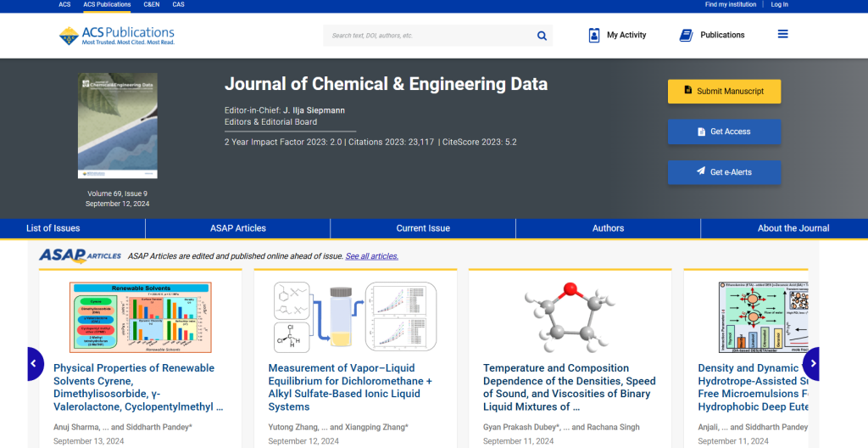
Task: Click authors Gyan Prakash Dubey and Rachana Singh
Action: click(x=561, y=427)
